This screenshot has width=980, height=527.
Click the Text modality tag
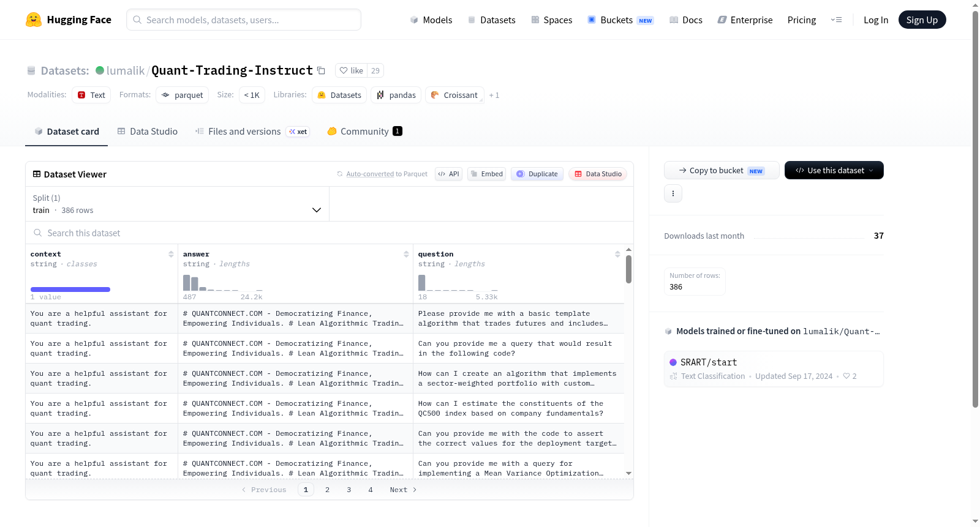point(91,95)
